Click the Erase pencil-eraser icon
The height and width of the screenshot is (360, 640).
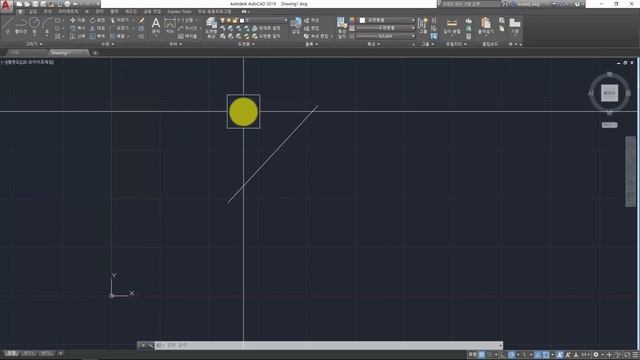pyautogui.click(x=142, y=20)
